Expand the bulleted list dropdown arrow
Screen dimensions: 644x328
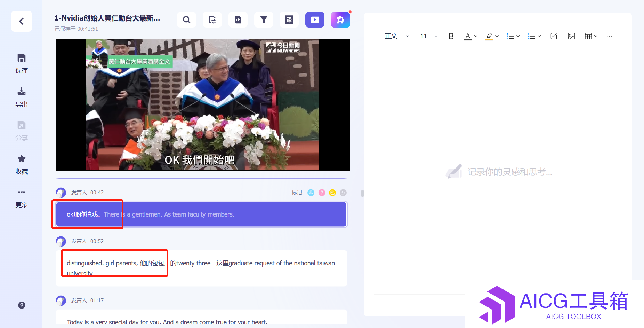click(539, 36)
